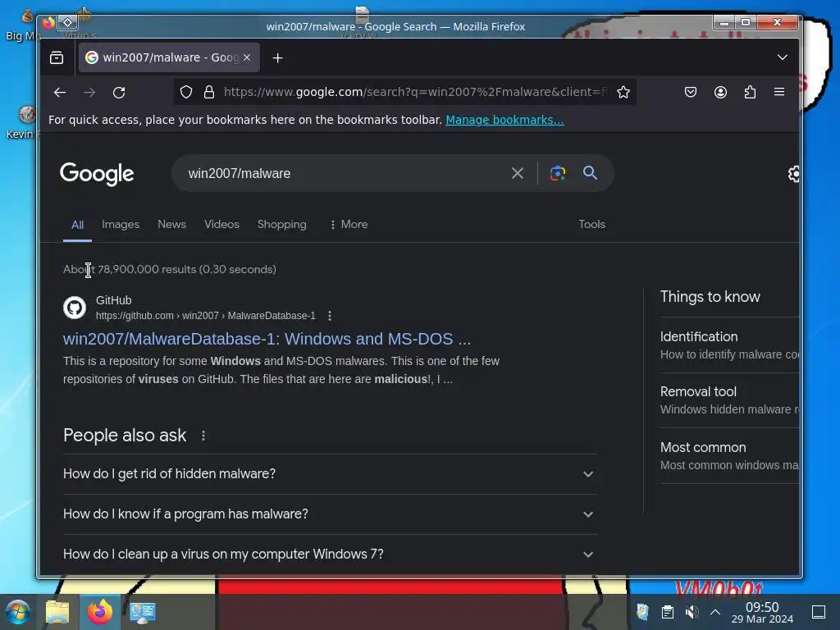
Task: Open Firefox View tab list icon
Action: [x=57, y=58]
